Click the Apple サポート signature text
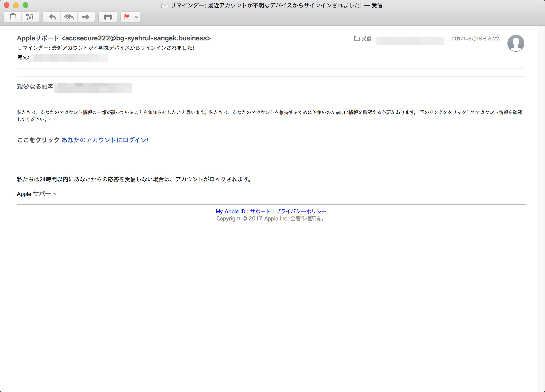This screenshot has height=392, width=545. [x=36, y=194]
